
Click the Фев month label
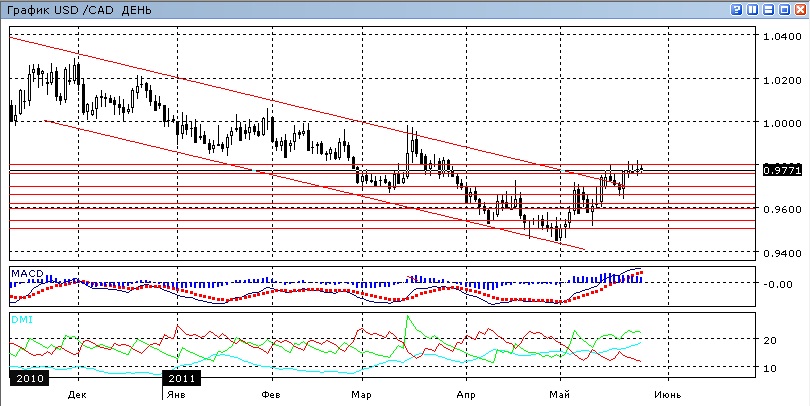click(x=271, y=395)
